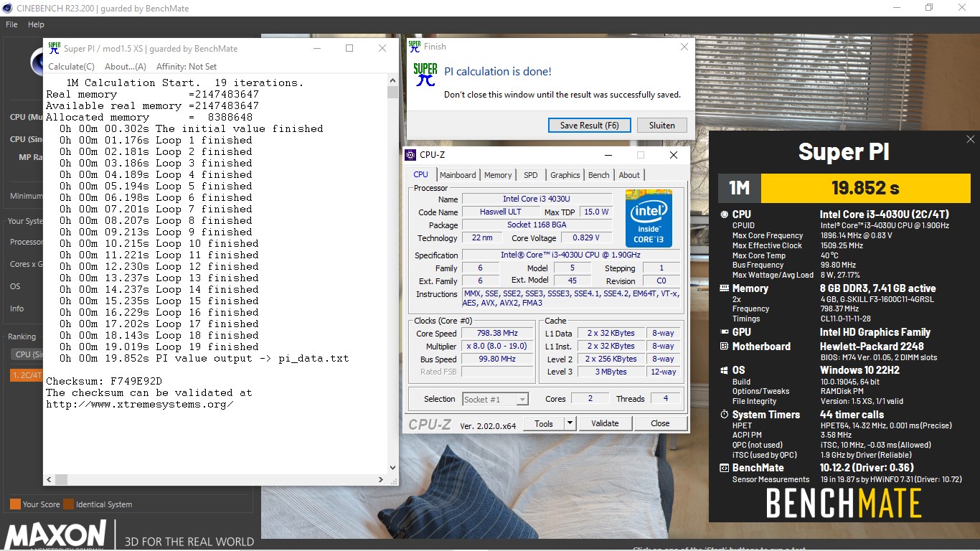Click the CPU-Z title bar icon
Image resolution: width=980 pixels, height=551 pixels.
click(410, 155)
